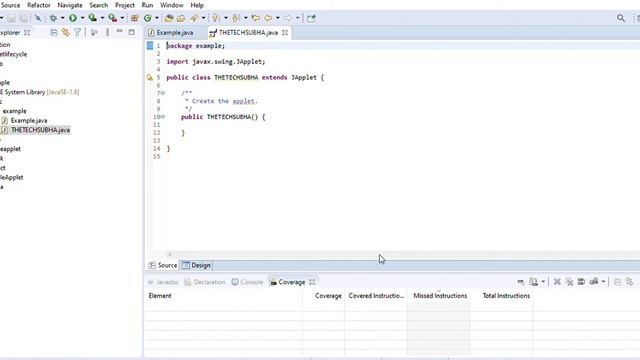Select THETECHSUBHA.java in Package Explorer

point(40,130)
